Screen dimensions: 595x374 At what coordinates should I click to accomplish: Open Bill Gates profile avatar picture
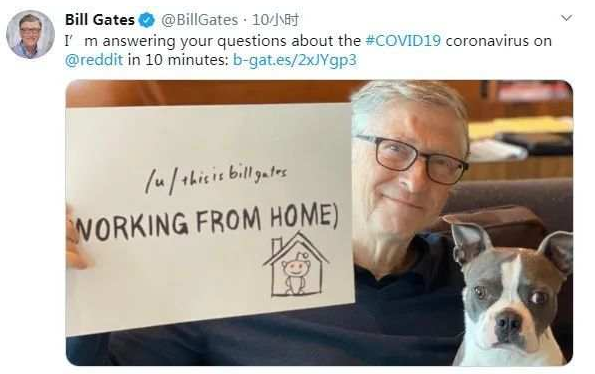pyautogui.click(x=30, y=34)
